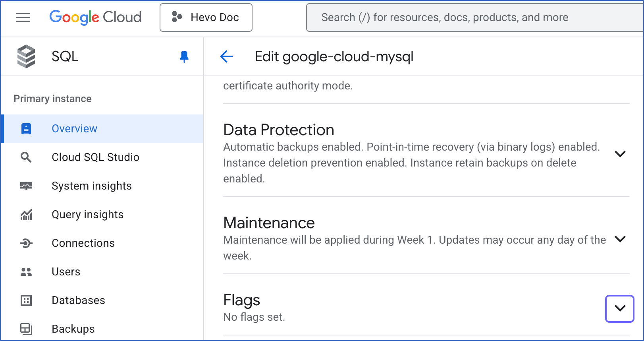Click the 'No flags set.' text
Screen dimensions: 644x341
[x=254, y=317]
